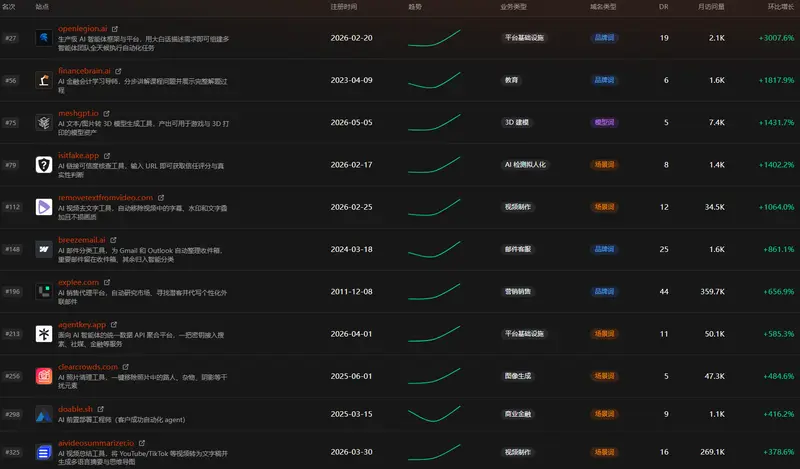Screen dimensions: 800x469
Task: Click the 品牌词 tag in explee.com row
Action: [604, 291]
